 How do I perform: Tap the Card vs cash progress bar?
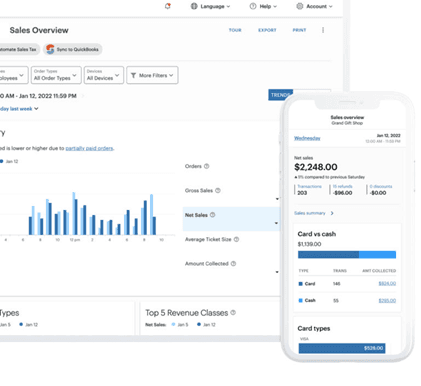(347, 255)
